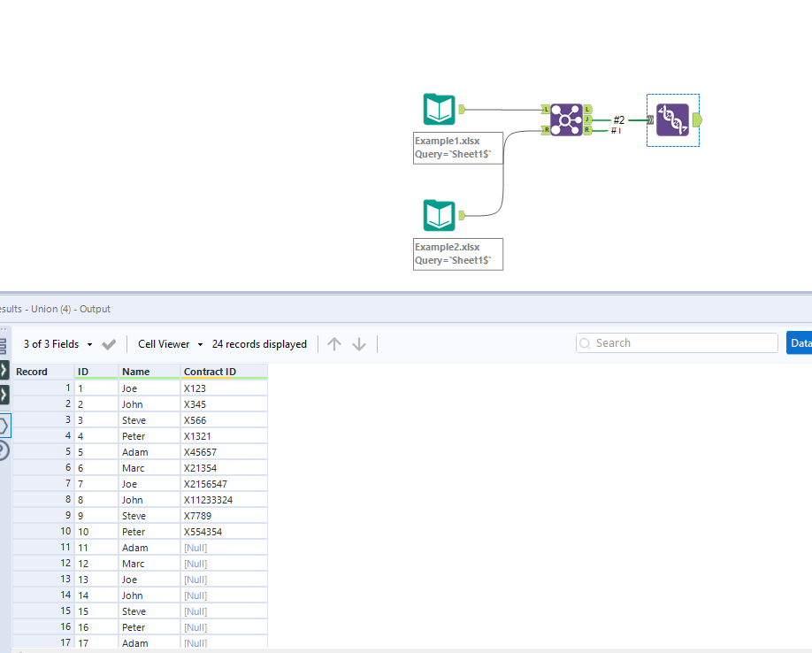Click the hexagon icon in the Results sidebar
The width and height of the screenshot is (812, 653).
pos(4,424)
